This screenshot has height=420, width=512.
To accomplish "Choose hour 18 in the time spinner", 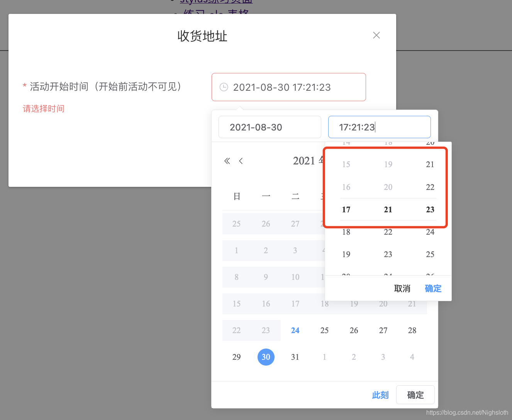I will [x=346, y=232].
